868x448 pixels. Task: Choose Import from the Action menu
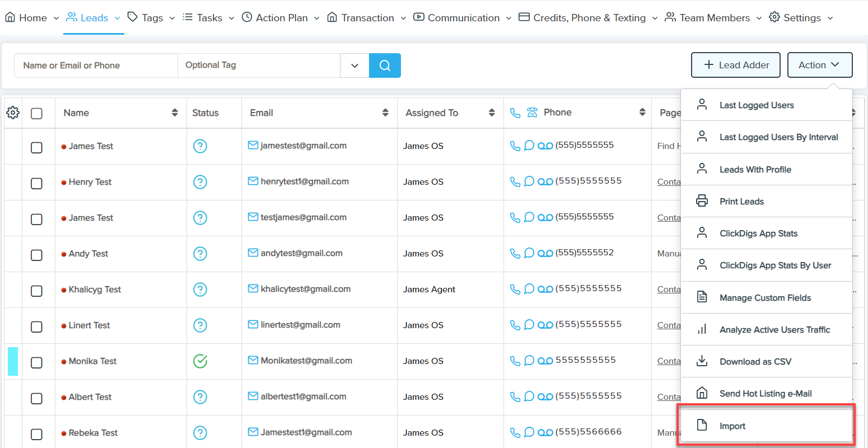(x=732, y=426)
